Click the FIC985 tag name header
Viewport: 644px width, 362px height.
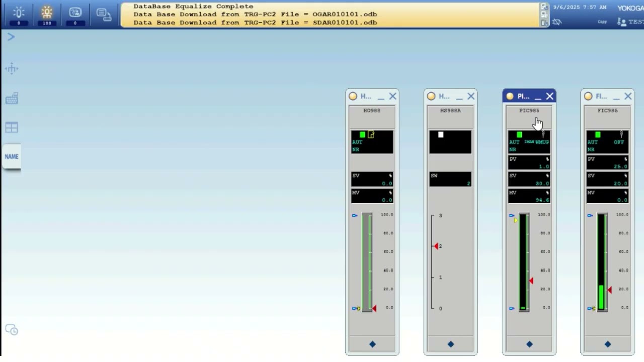[x=607, y=110]
